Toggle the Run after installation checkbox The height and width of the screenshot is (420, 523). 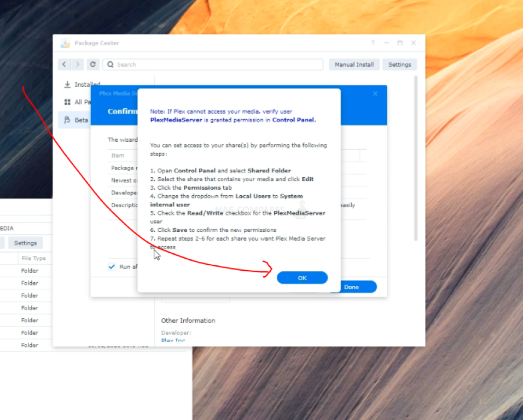click(112, 266)
